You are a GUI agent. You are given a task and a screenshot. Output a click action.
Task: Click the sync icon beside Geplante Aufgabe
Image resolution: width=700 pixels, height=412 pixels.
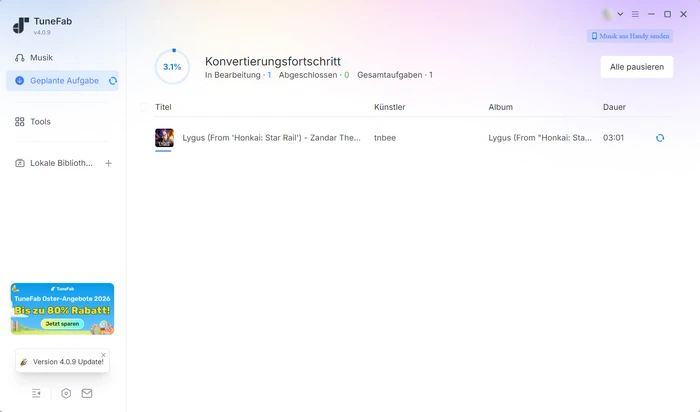coord(113,81)
